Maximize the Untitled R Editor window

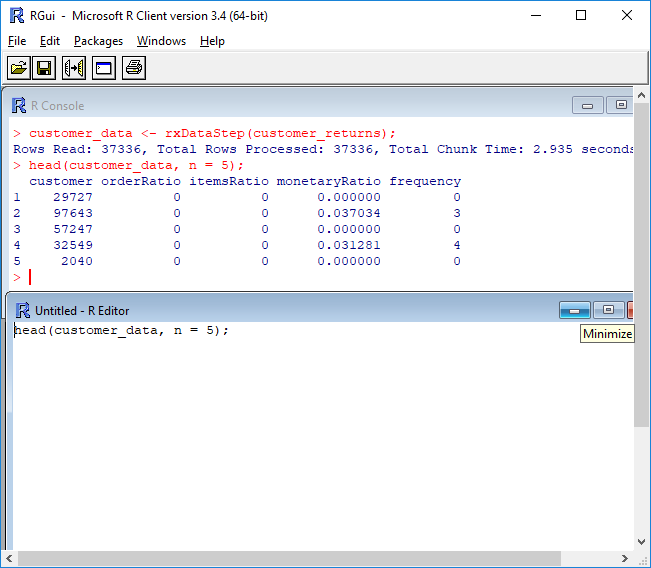(x=609, y=310)
